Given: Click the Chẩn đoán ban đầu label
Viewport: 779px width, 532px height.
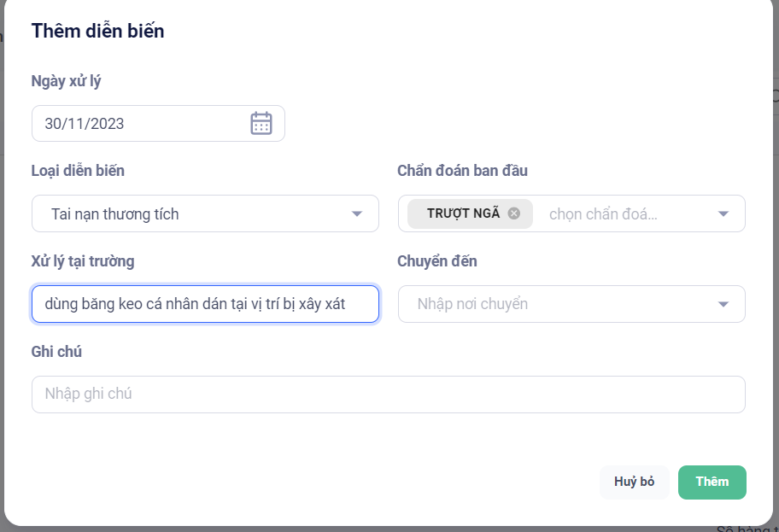Looking at the screenshot, I should [x=462, y=171].
